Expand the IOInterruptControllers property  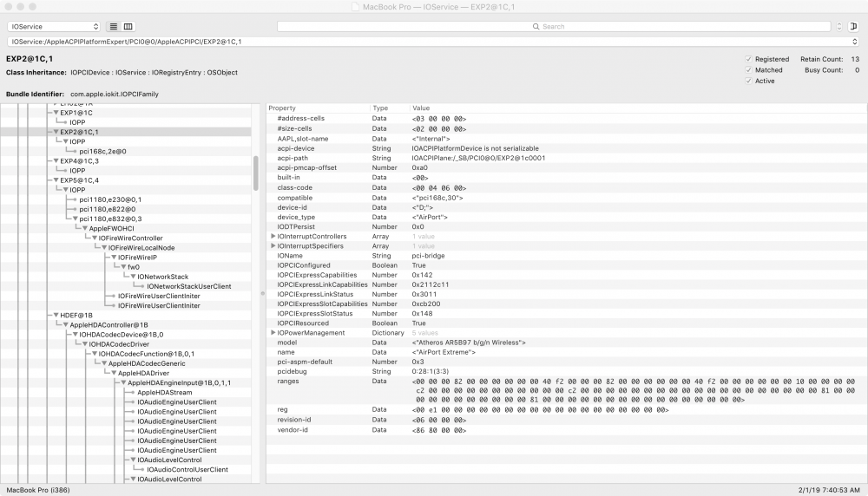(273, 236)
